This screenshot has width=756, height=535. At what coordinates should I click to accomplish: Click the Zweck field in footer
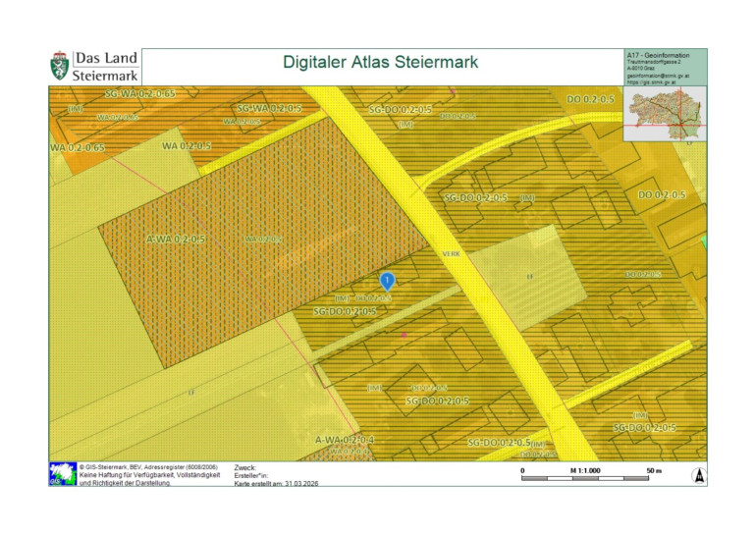(245, 468)
